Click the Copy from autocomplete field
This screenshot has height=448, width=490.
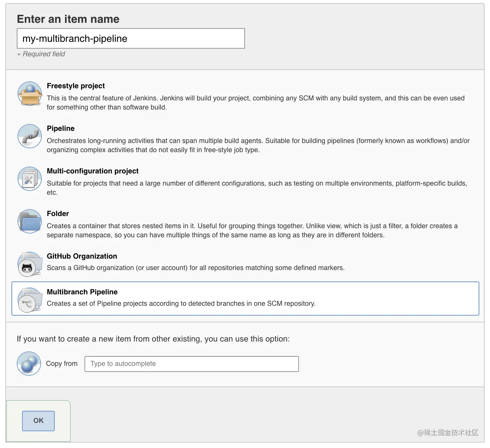(192, 364)
